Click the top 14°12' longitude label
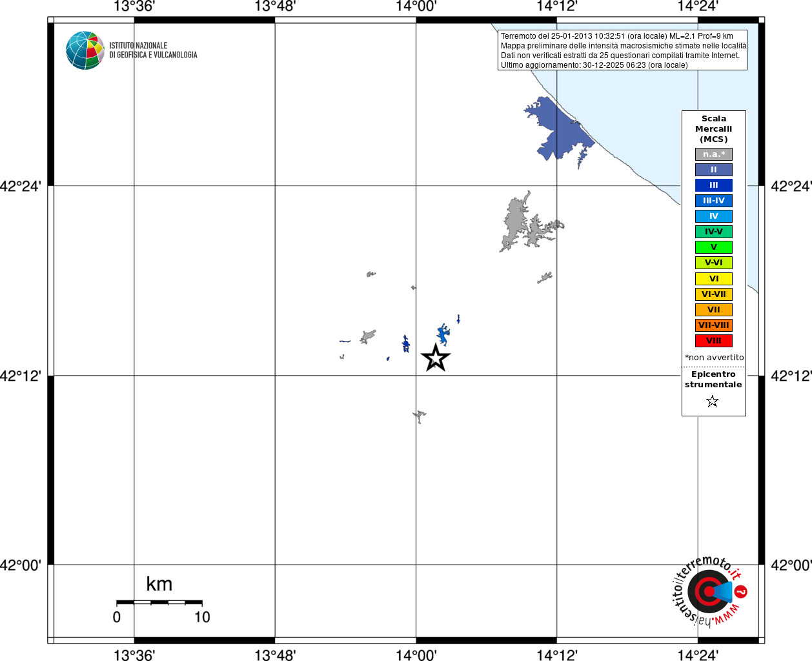 557,6
